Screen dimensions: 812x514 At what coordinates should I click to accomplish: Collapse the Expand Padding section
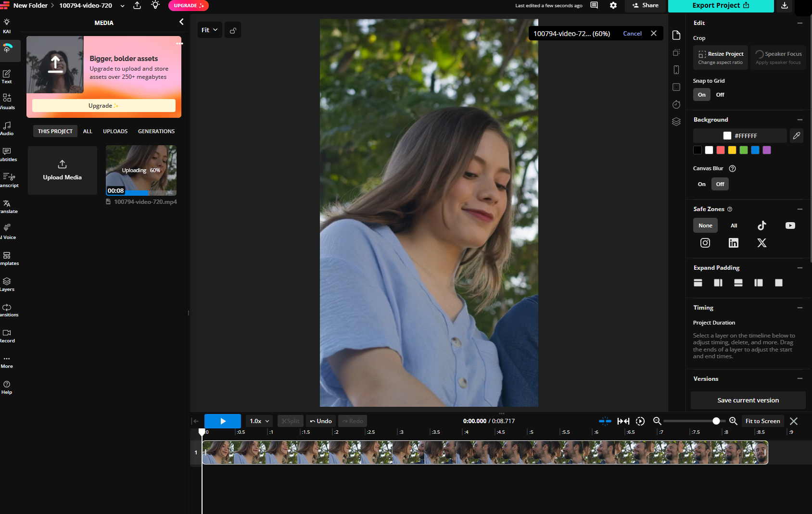coord(800,268)
